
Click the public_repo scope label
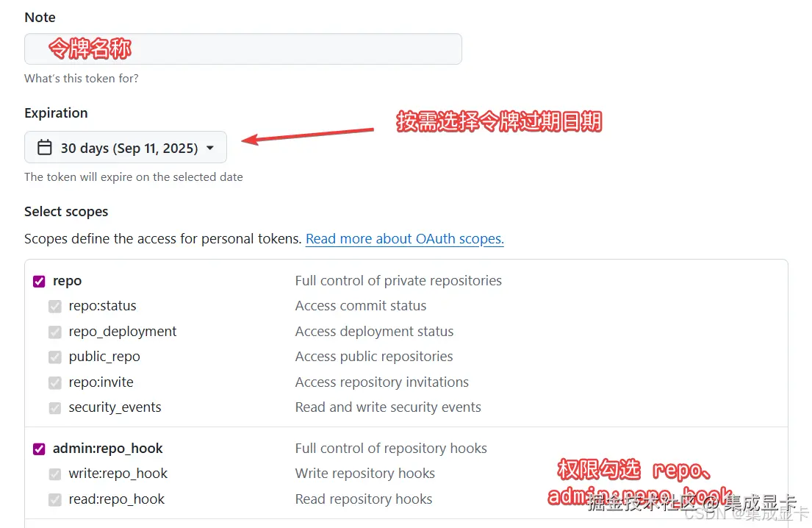tap(104, 357)
